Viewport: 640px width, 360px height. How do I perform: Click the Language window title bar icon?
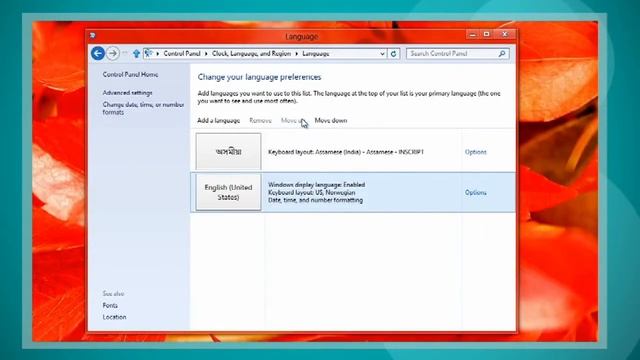pos(93,36)
